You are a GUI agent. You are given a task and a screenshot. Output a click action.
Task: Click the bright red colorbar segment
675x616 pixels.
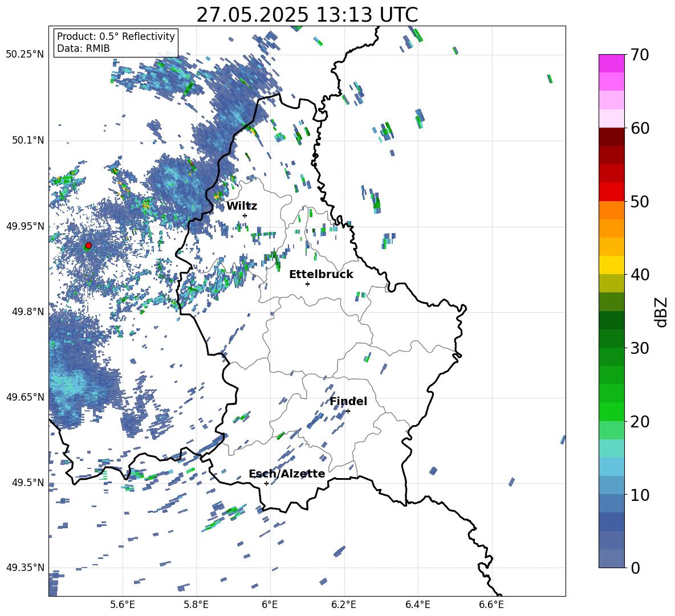tap(611, 192)
